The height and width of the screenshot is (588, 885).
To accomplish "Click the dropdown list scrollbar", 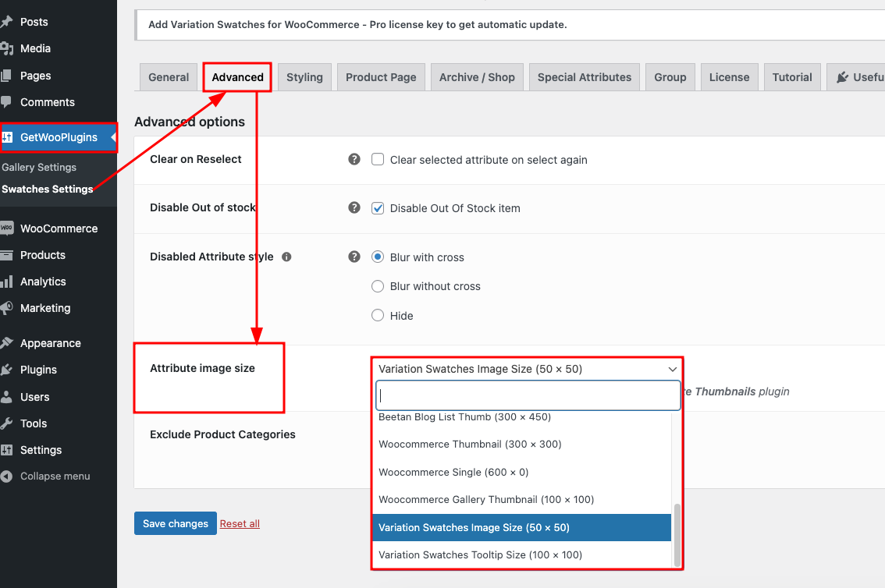I will (677, 536).
